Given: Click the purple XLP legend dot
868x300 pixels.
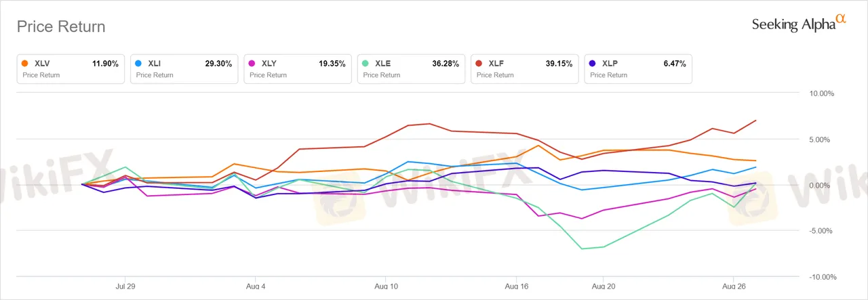Looking at the screenshot, I should point(593,64).
